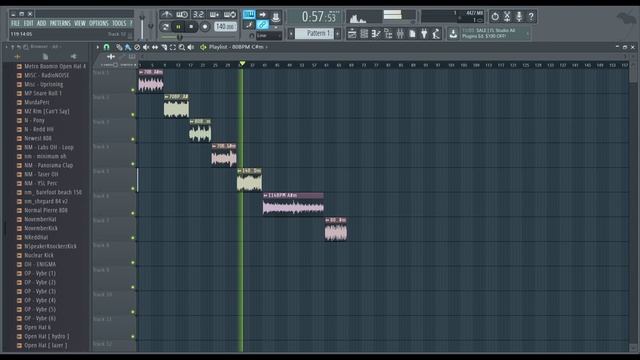Click the stamp icon in the transport panel
This screenshot has height=360, width=640.
[276, 17]
